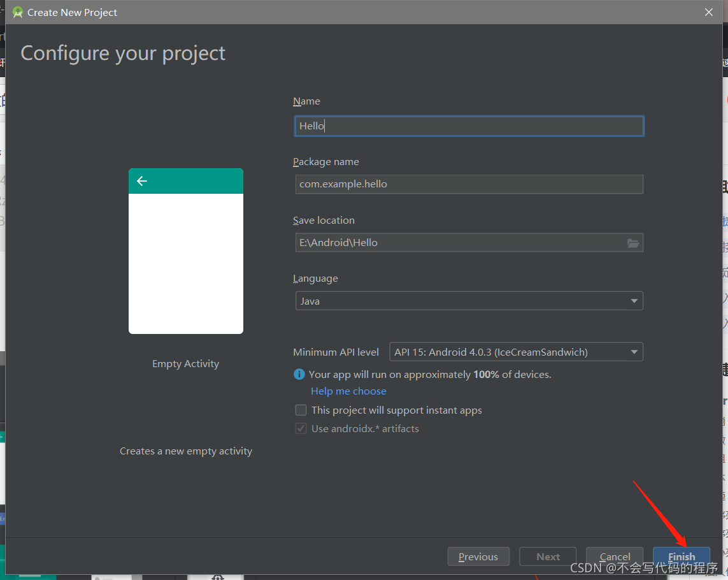728x580 pixels.
Task: Click the Package name field
Action: coord(469,184)
